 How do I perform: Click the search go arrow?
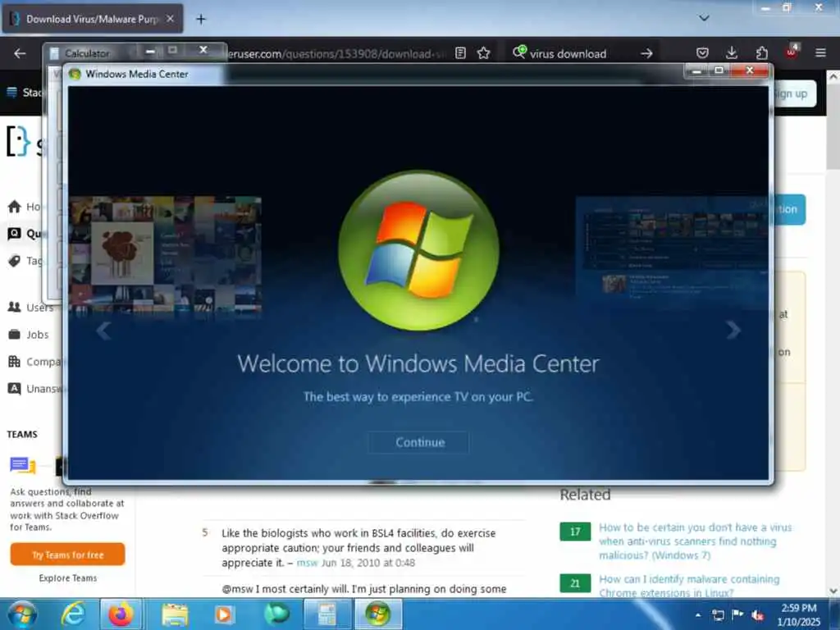646,53
